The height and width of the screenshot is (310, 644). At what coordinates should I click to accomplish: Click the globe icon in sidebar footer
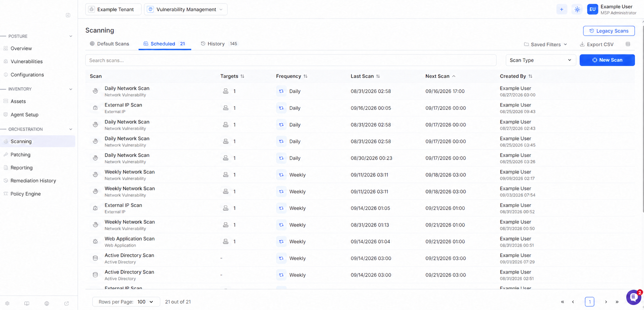(47, 304)
